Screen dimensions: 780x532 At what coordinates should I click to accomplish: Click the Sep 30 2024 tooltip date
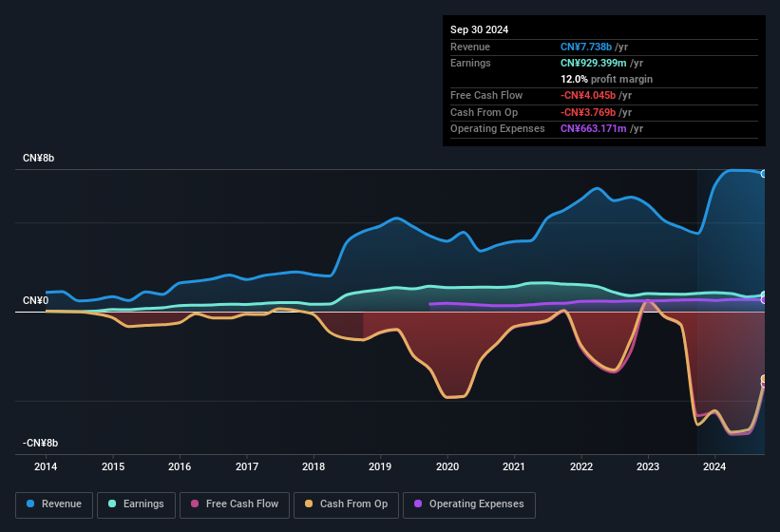479,29
